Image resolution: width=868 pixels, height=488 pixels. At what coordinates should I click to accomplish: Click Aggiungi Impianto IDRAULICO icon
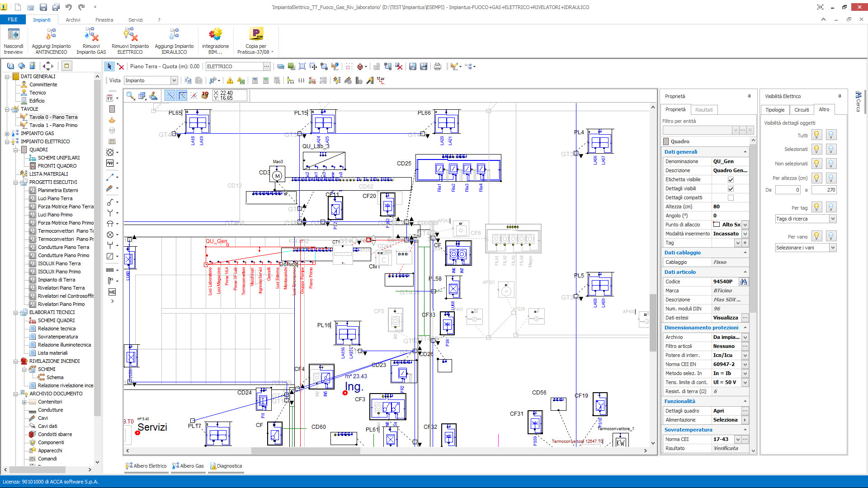tap(174, 34)
